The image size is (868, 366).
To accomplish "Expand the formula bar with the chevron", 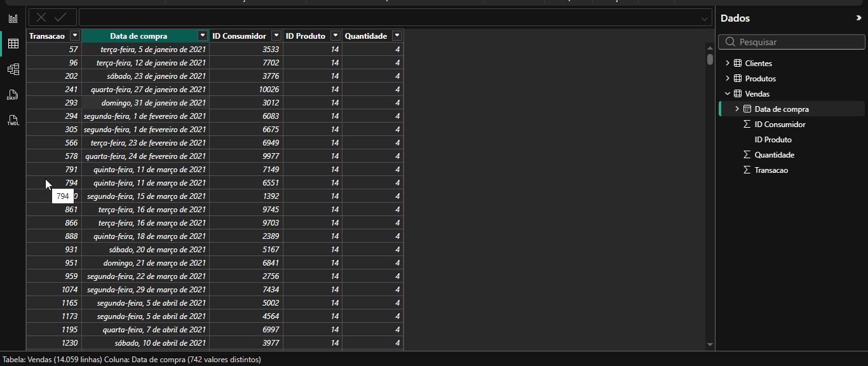I will tap(705, 18).
